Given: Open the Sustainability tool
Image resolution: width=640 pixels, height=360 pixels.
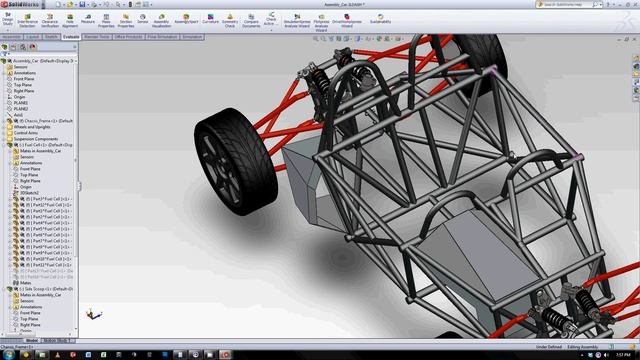Looking at the screenshot, I should 380,19.
